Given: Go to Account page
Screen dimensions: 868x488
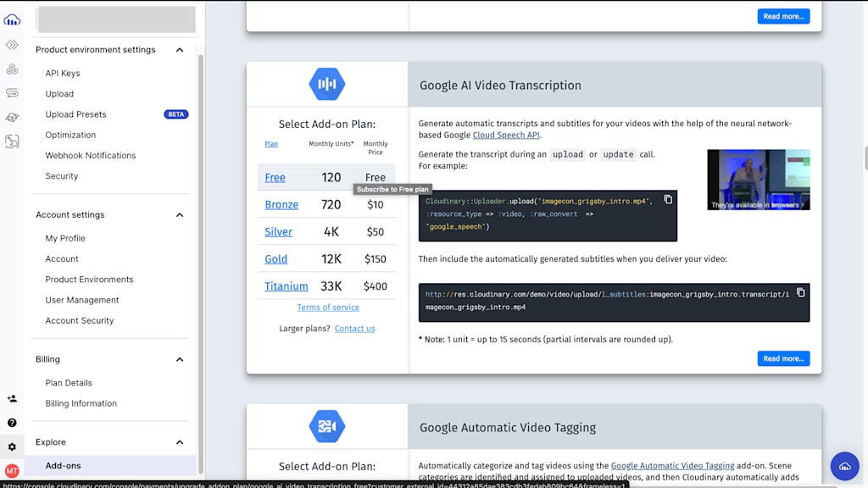Looking at the screenshot, I should point(62,259).
